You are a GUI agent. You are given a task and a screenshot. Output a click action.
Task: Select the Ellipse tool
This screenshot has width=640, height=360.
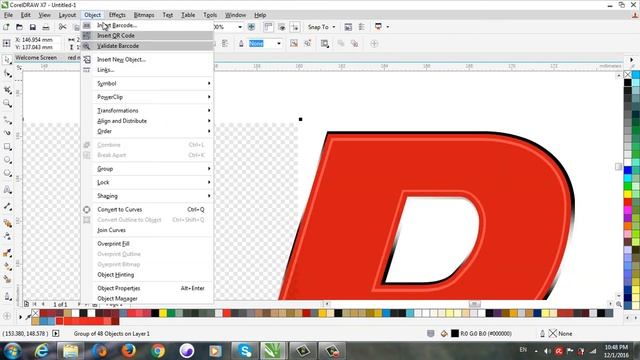[x=7, y=160]
